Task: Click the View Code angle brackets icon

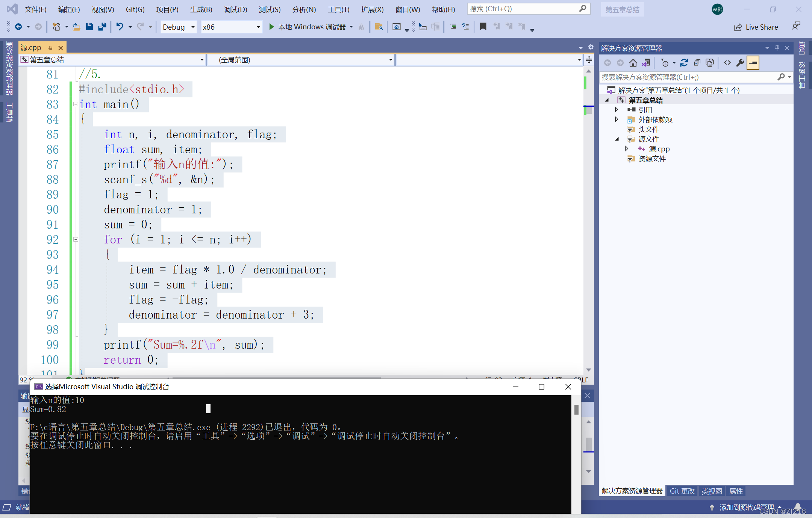Action: pos(727,63)
